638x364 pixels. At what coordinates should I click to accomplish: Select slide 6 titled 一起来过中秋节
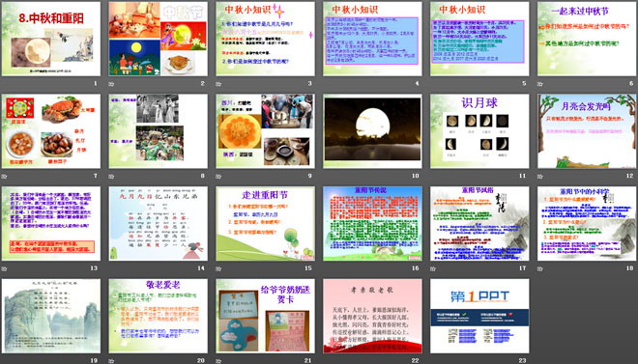587,39
